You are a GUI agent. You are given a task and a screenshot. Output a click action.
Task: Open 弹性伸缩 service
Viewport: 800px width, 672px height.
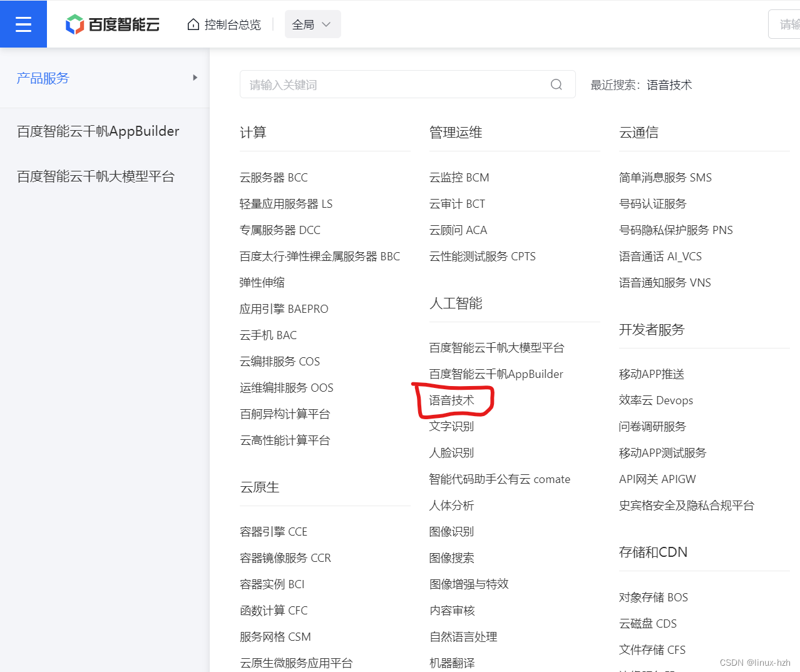pos(262,283)
